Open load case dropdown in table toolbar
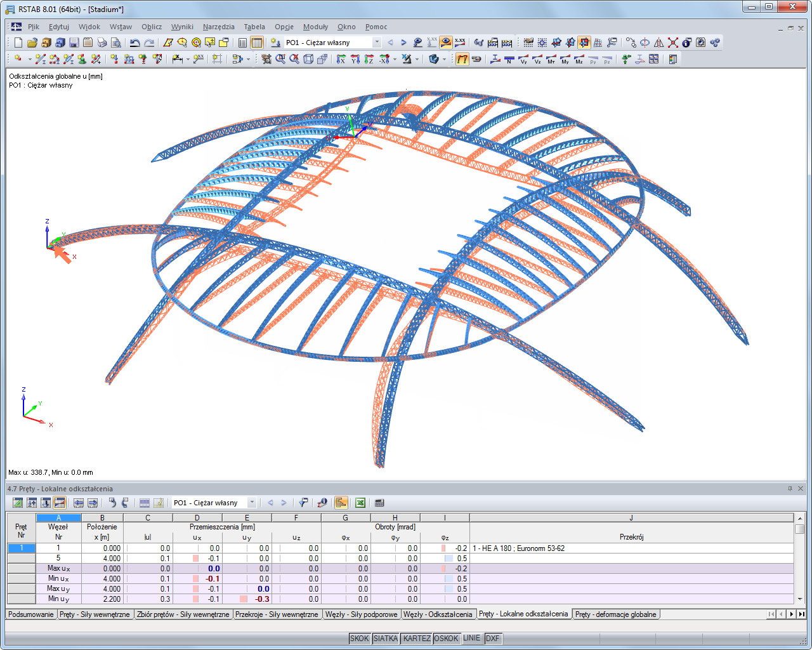812x650 pixels. pyautogui.click(x=252, y=503)
